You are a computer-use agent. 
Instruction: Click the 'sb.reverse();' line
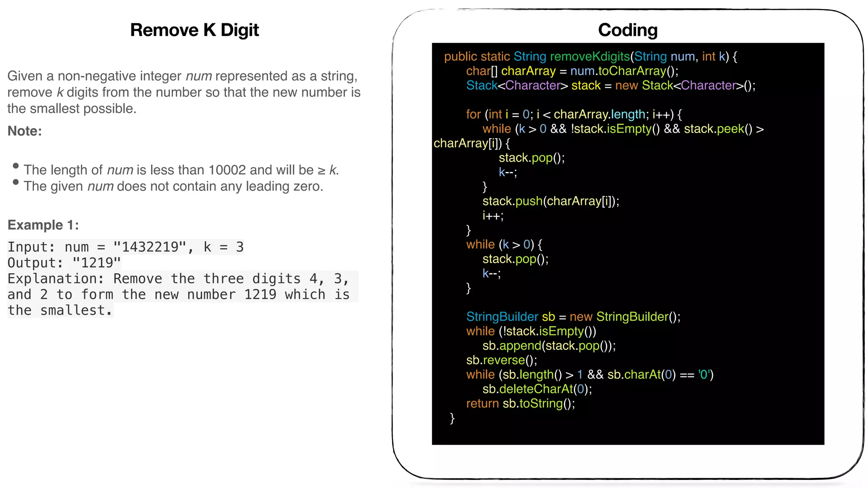pos(501,360)
